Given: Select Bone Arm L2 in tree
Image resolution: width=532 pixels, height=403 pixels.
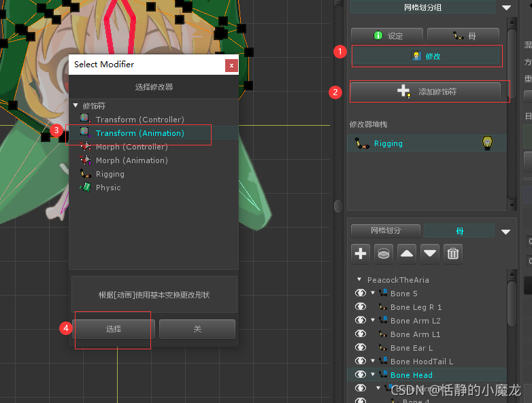Looking at the screenshot, I should pos(415,321).
